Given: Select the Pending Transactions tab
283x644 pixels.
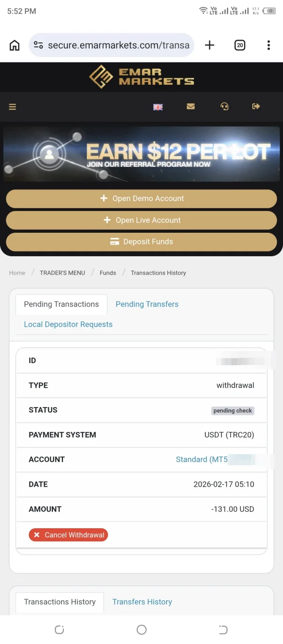Looking at the screenshot, I should coord(61,304).
